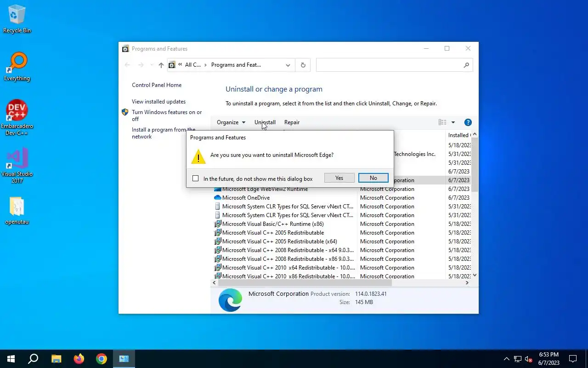Show hidden system tray icons
The image size is (588, 368).
point(506,359)
